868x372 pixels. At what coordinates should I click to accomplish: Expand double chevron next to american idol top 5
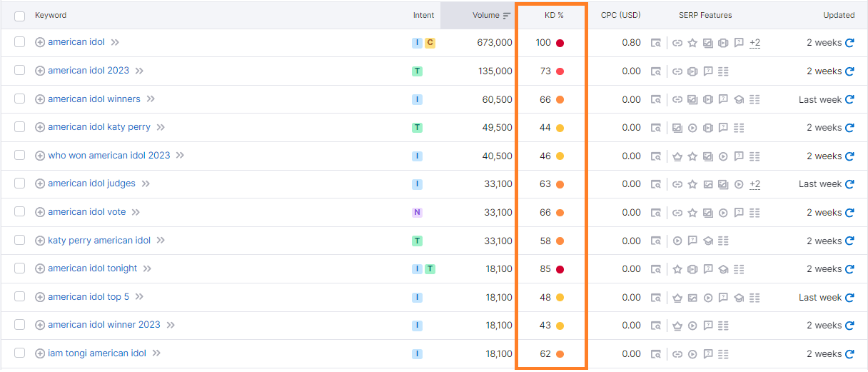click(139, 297)
